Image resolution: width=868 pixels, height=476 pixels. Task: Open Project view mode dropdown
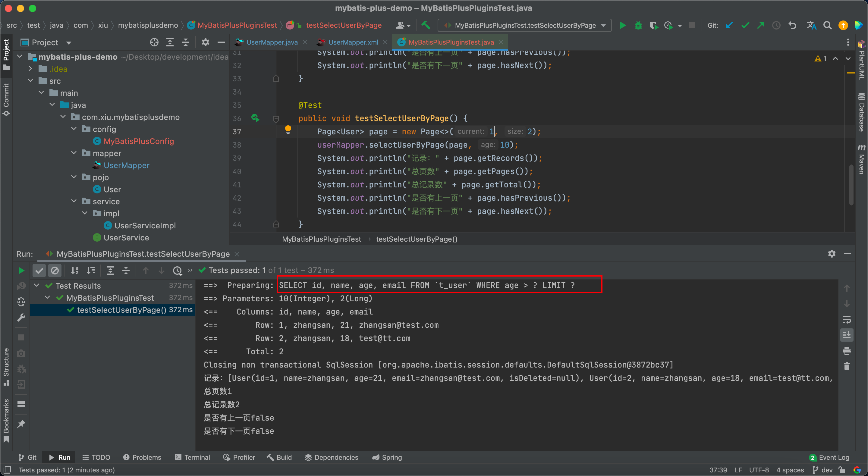[69, 43]
